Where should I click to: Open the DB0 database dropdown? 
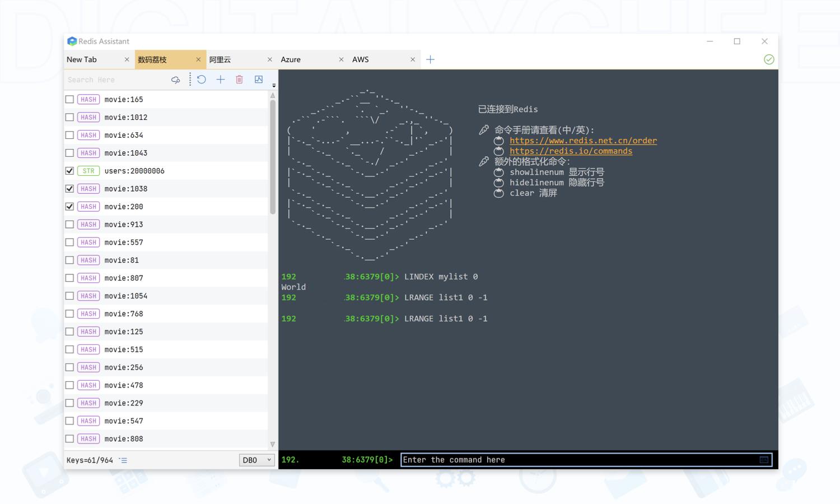[256, 460]
